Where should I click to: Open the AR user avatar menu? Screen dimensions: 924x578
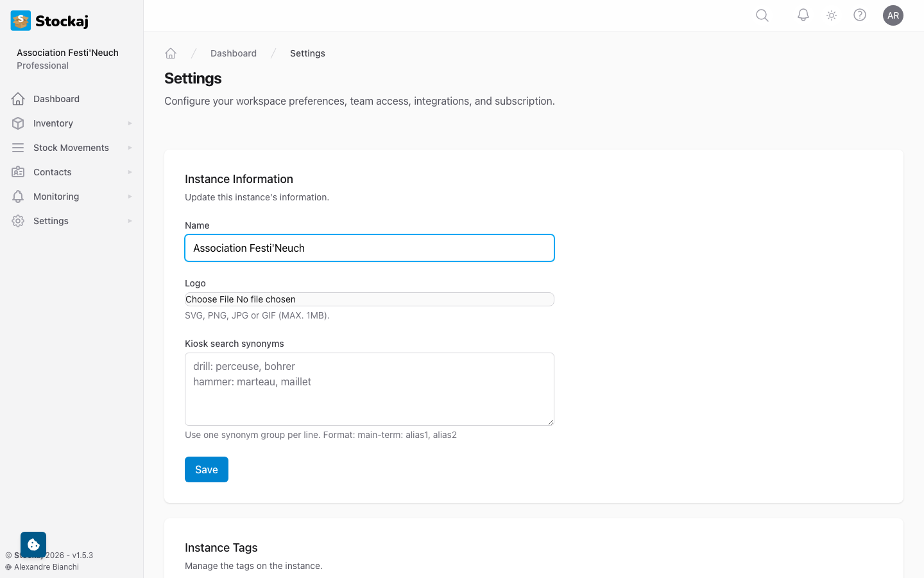[x=893, y=15]
